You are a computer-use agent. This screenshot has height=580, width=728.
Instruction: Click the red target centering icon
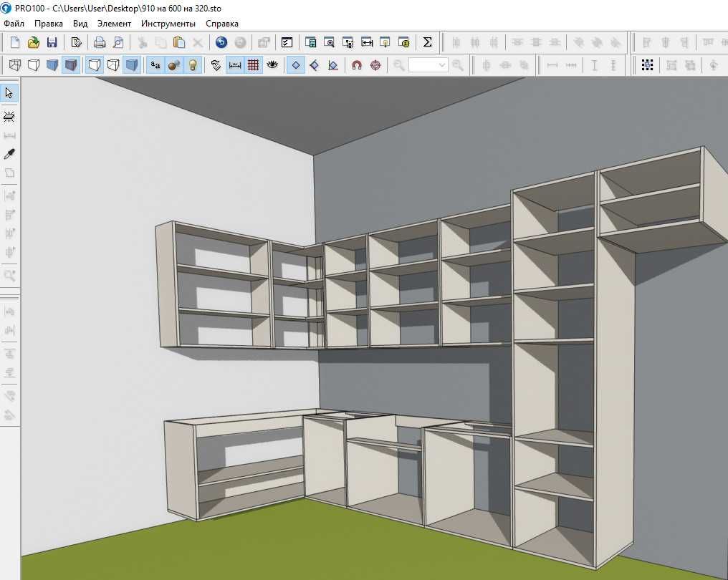375,65
